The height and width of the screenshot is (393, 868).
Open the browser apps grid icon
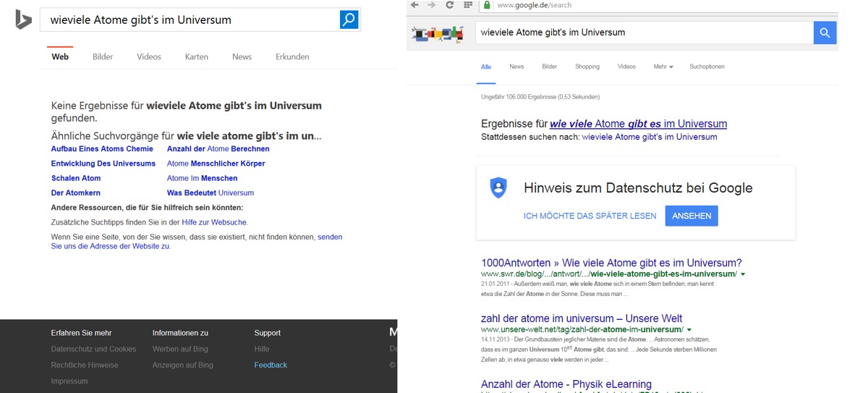point(468,5)
